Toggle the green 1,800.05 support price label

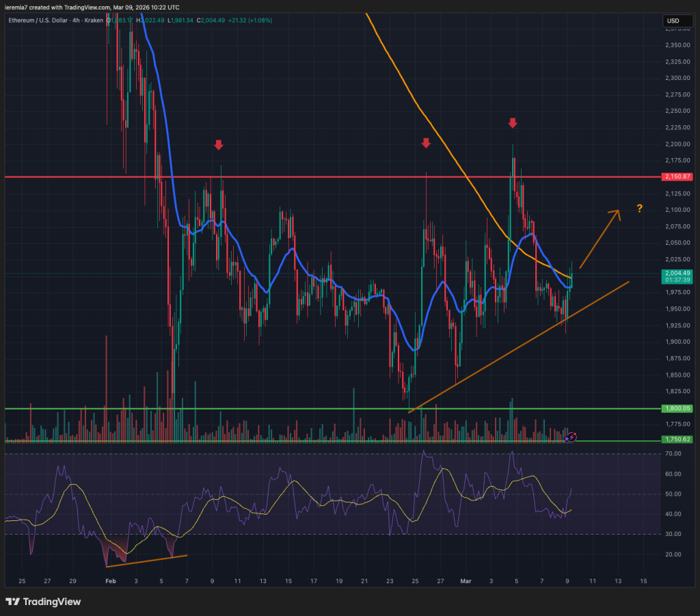click(678, 409)
